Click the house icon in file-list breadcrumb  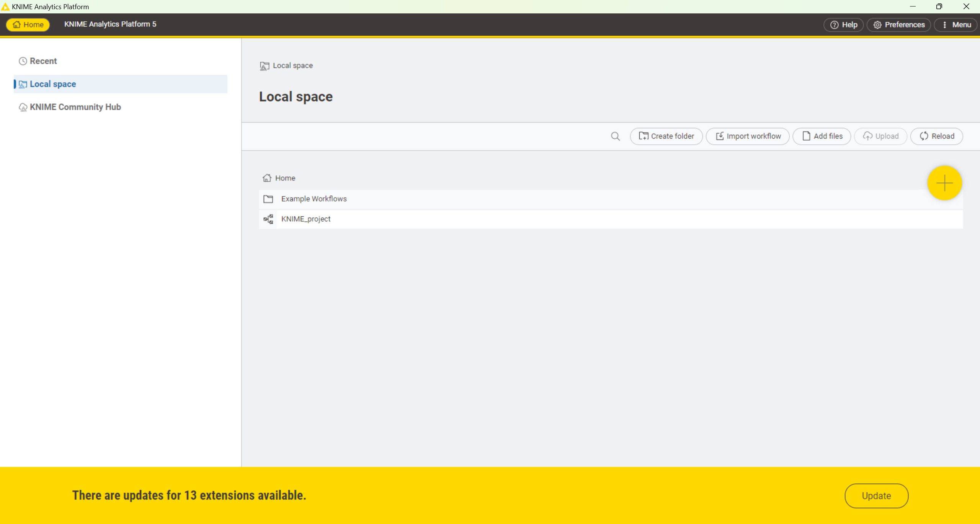click(267, 178)
